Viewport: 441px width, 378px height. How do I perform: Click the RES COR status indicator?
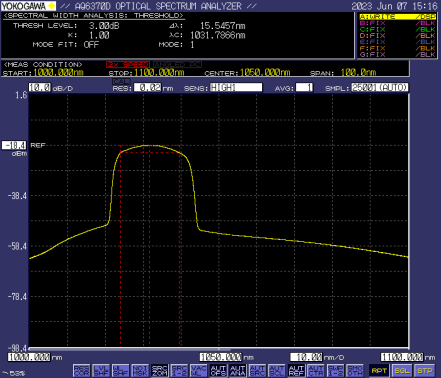(x=82, y=370)
